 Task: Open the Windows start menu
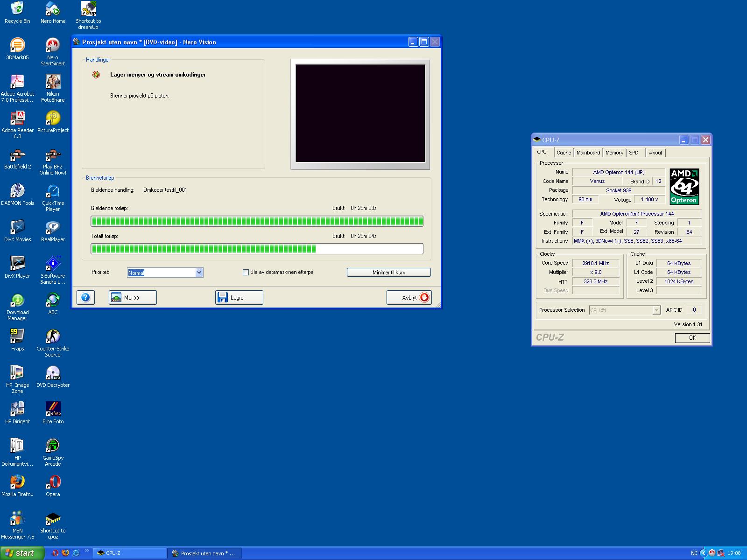(22, 553)
